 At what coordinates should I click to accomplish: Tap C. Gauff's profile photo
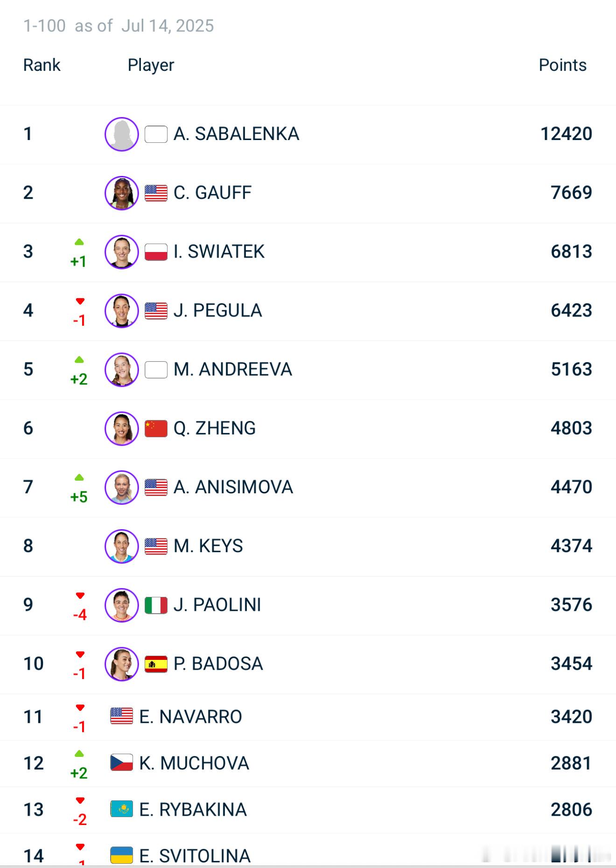tap(121, 193)
